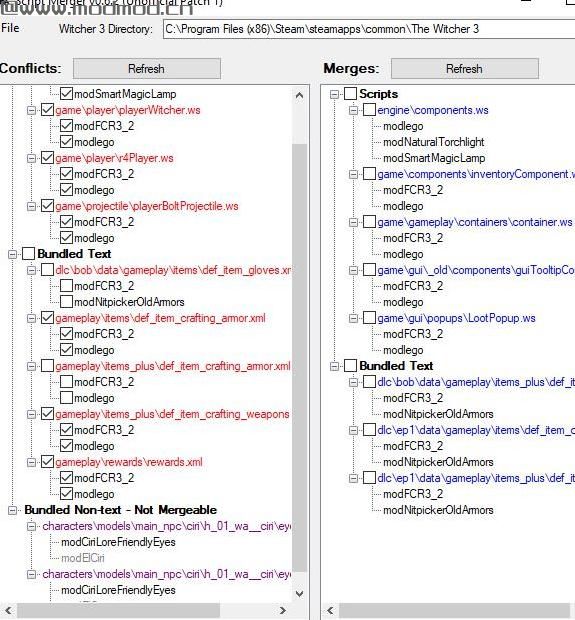Toggle gameplay\rewards\rewards.xml checkbox

tap(47, 462)
